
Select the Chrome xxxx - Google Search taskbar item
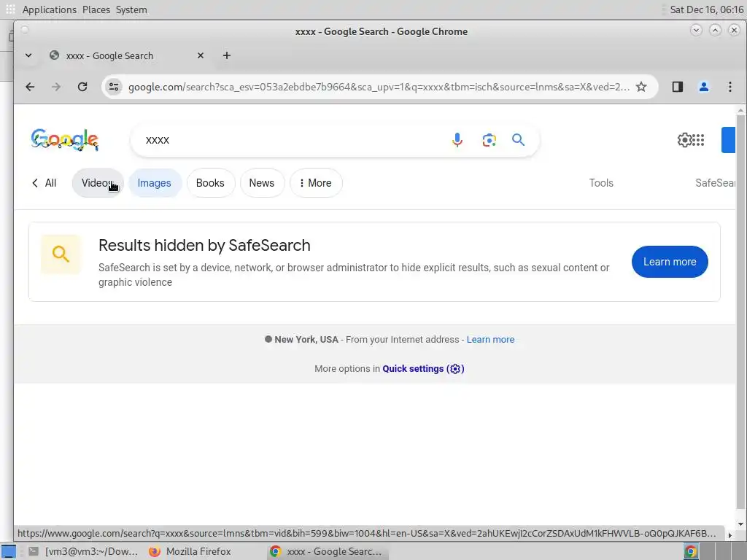pos(328,551)
